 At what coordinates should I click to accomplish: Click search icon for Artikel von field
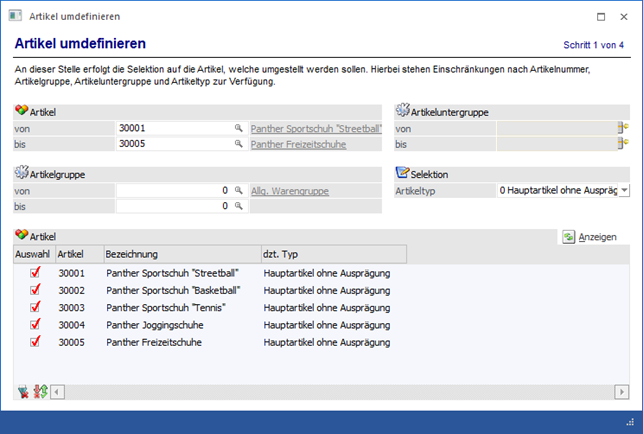point(239,129)
